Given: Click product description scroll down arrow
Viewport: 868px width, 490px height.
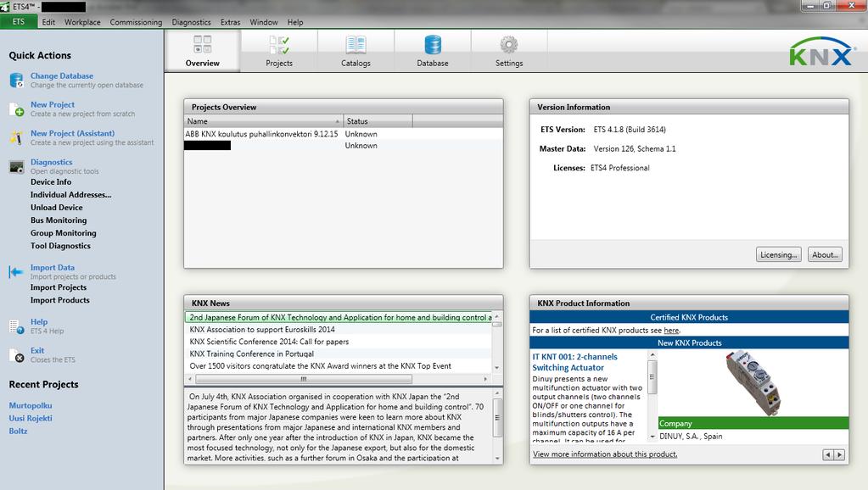Looking at the screenshot, I should 652,437.
